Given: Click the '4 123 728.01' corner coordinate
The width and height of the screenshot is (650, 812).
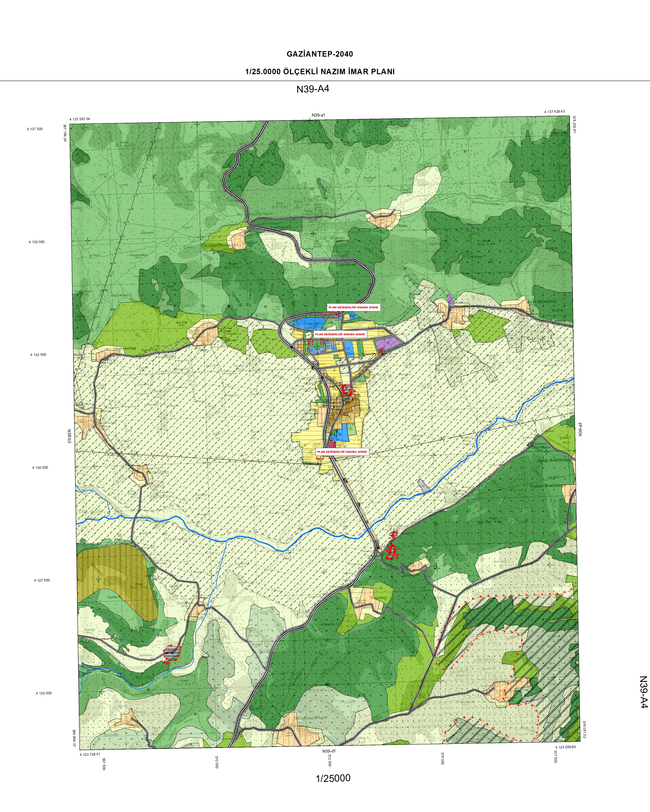Looking at the screenshot, I should pos(90,754).
